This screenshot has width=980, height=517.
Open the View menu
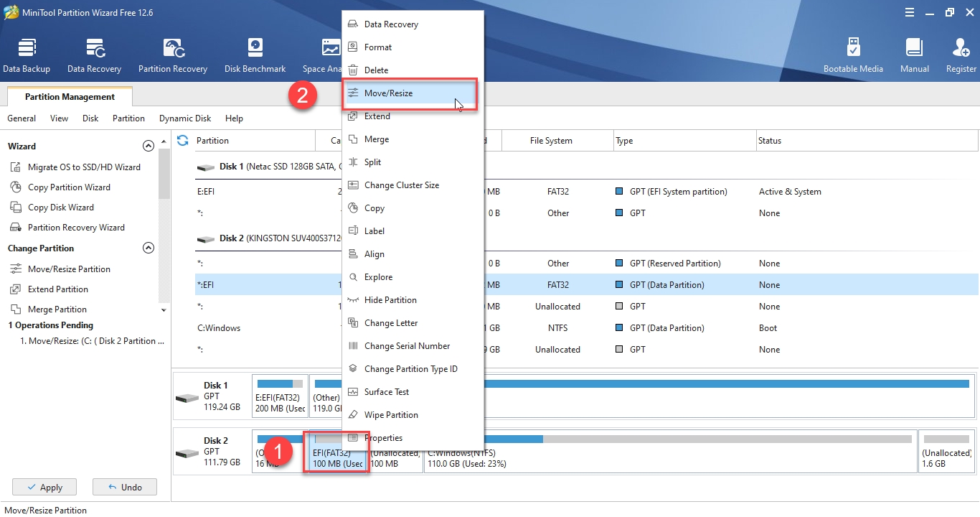point(59,118)
